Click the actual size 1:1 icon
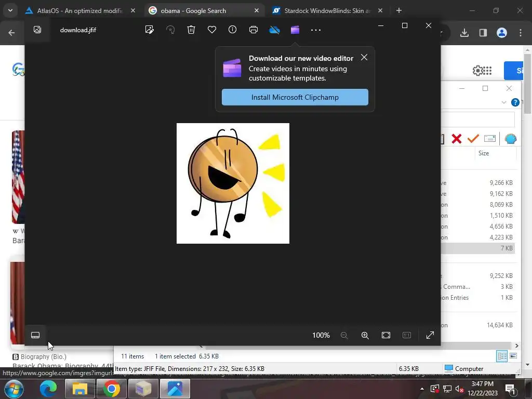The height and width of the screenshot is (399, 532). (406, 335)
